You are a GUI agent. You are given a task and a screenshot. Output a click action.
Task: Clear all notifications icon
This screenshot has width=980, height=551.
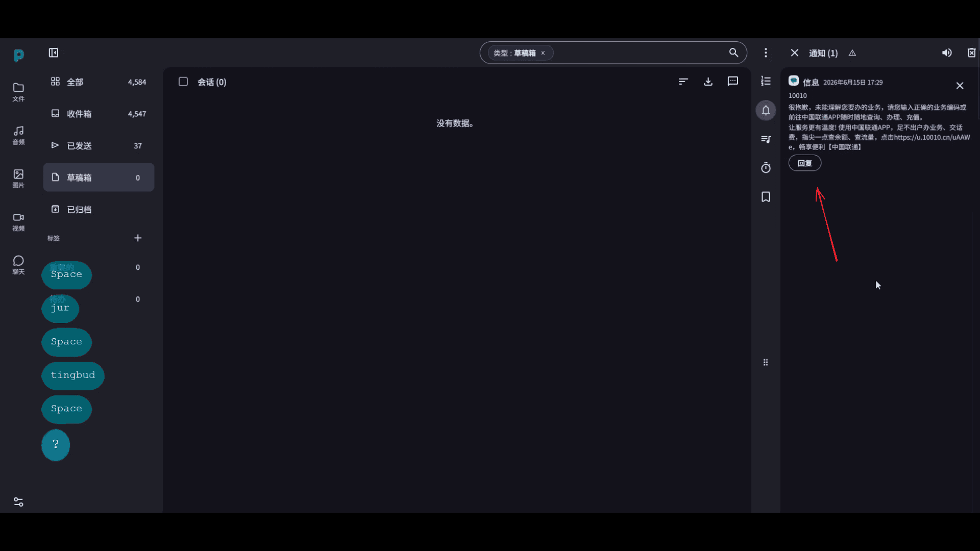(971, 53)
